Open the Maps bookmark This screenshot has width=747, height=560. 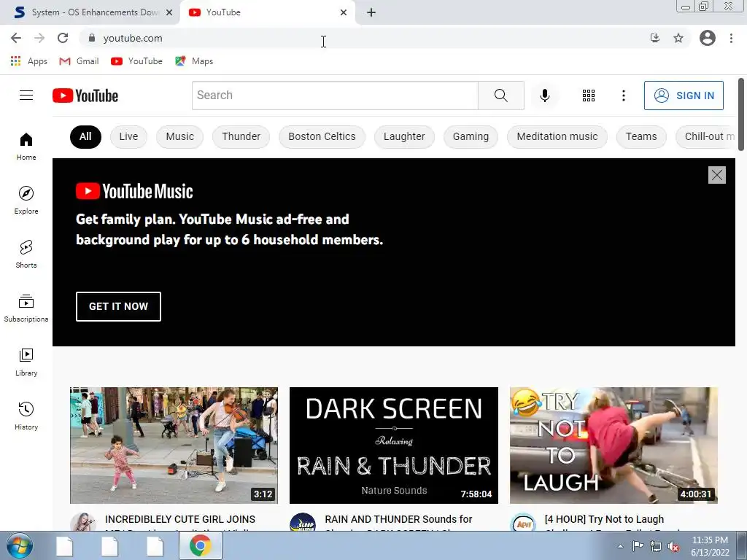194,61
